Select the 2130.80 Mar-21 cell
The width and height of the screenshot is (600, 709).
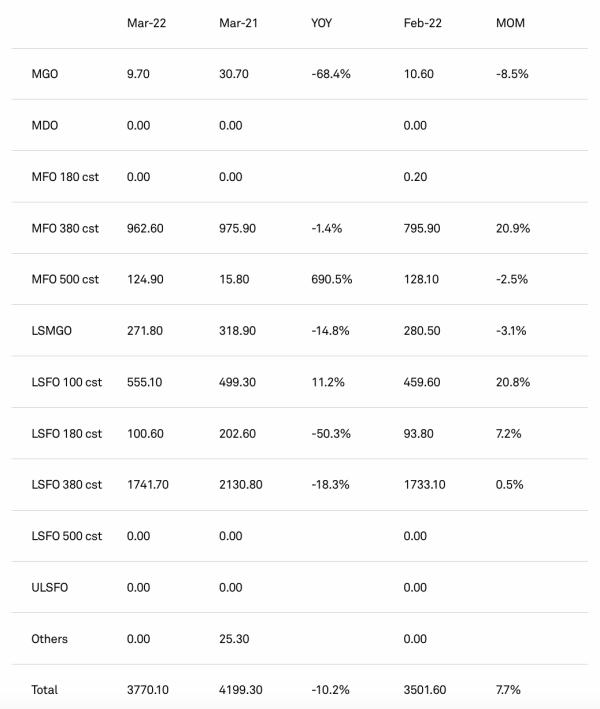click(x=240, y=485)
